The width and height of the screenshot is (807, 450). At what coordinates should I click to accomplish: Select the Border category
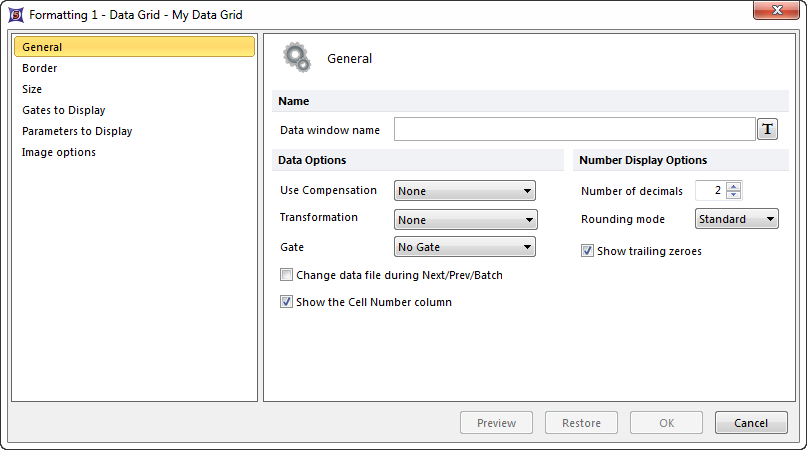click(x=40, y=68)
